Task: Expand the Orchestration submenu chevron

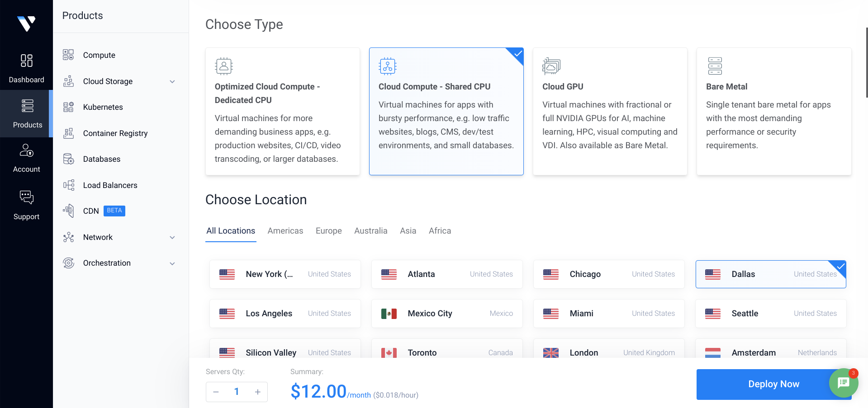Action: coord(172,263)
